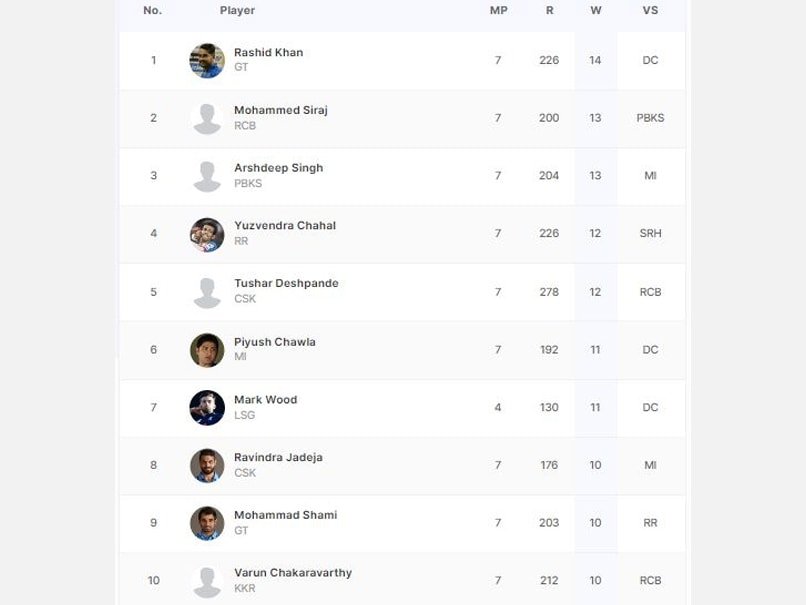Click Rashid Khan's player photo
The image size is (806, 605).
coord(207,60)
